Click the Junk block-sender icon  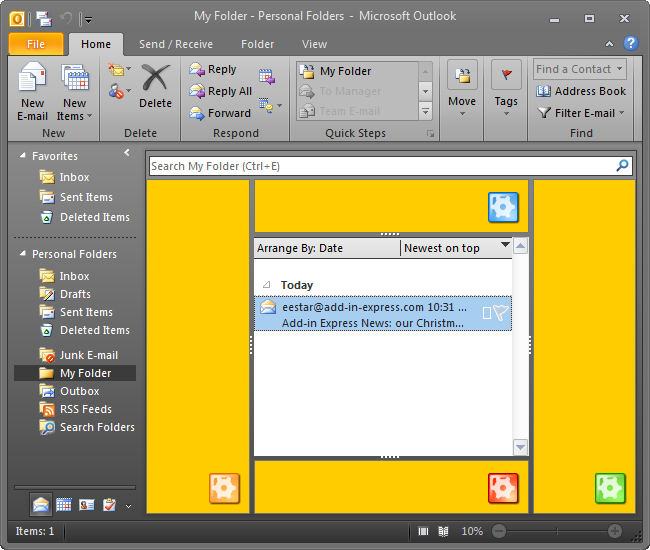[119, 91]
